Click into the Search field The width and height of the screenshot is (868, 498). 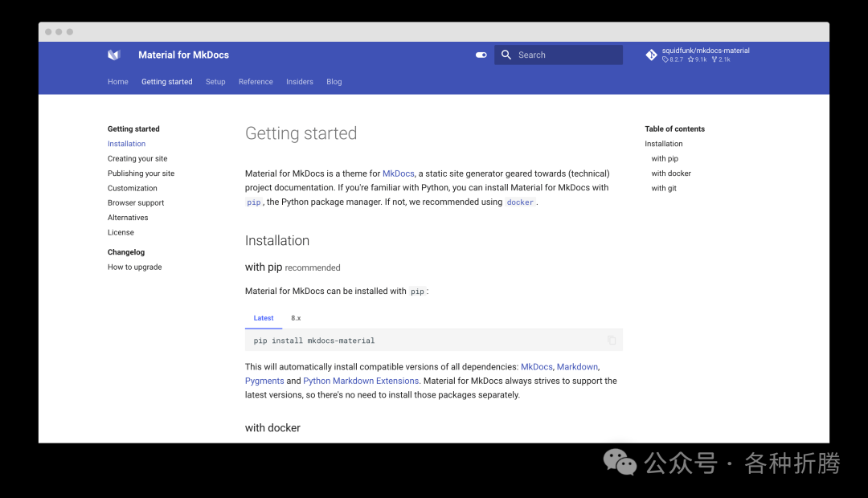coord(558,55)
